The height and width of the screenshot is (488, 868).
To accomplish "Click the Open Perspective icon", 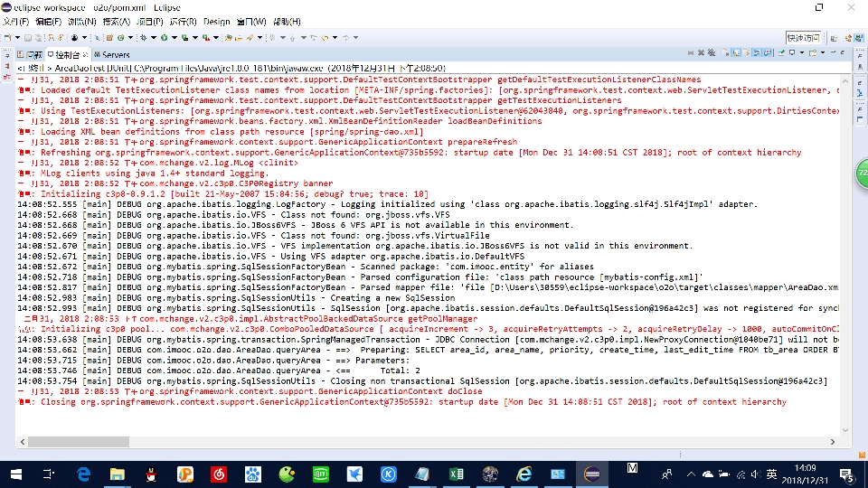I will click(x=835, y=38).
